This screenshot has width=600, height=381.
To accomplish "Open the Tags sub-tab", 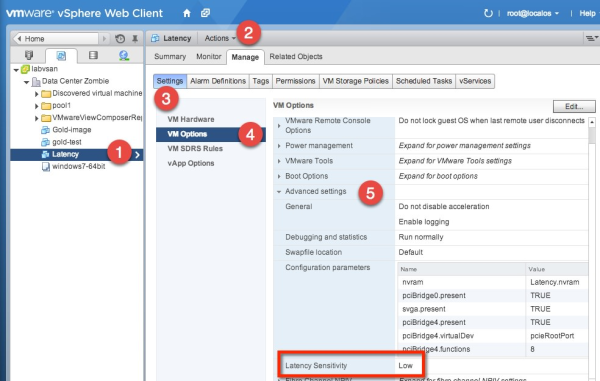I will click(x=261, y=81).
